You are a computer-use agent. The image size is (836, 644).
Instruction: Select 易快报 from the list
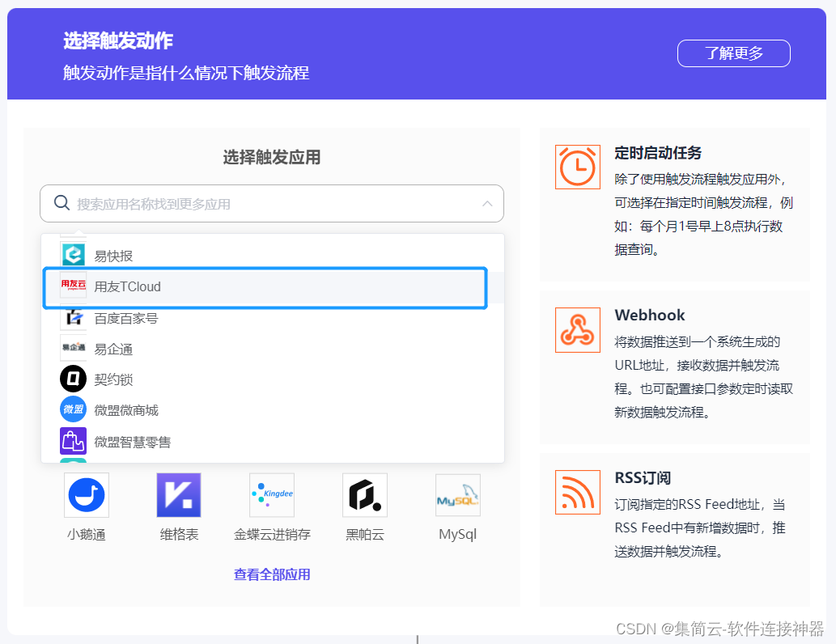coord(273,256)
